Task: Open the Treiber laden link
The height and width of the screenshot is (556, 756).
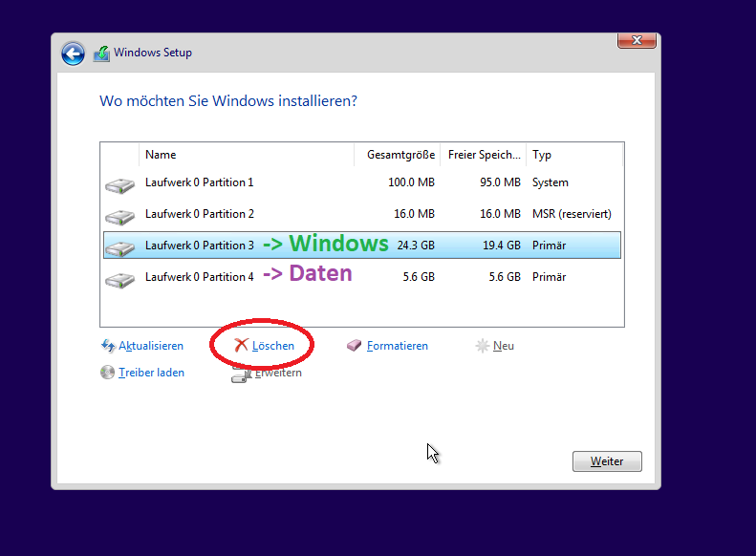Action: (151, 373)
